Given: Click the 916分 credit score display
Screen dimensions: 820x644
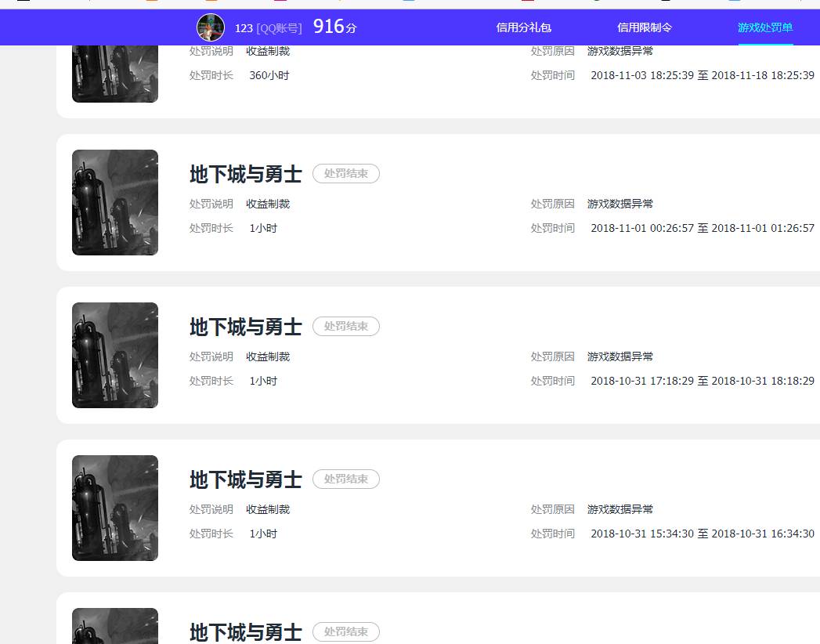Looking at the screenshot, I should click(x=332, y=26).
